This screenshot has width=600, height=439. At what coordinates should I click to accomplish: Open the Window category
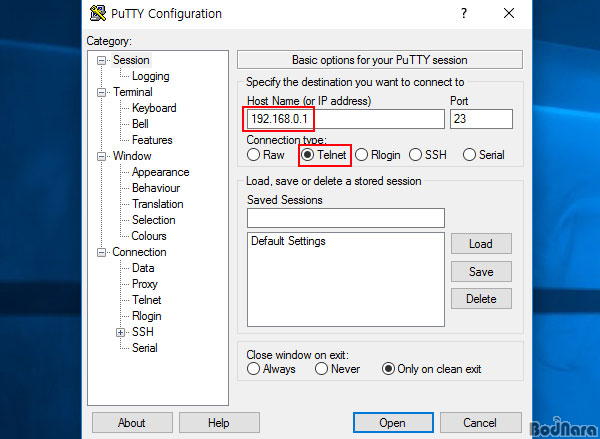pos(132,156)
